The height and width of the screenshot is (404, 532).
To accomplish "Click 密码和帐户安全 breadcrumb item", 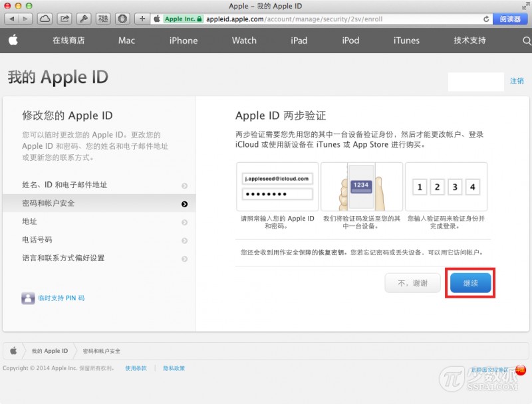I will [x=102, y=351].
